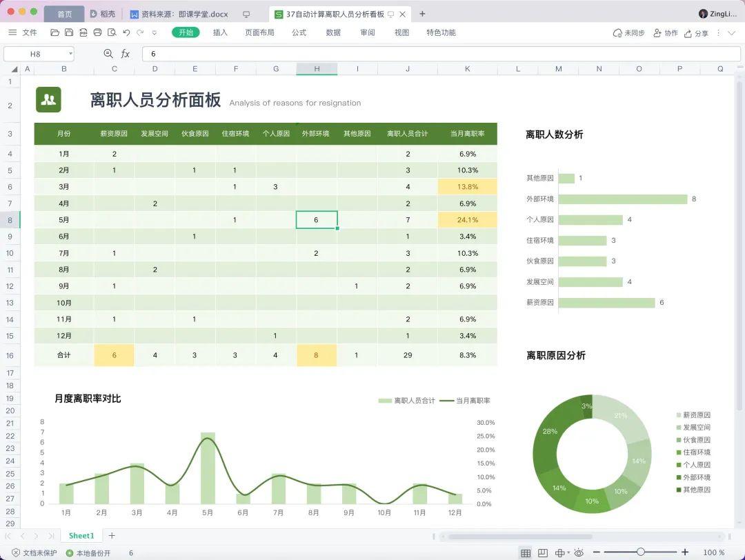Click the reading mode crosshair icon
745x560 pixels.
click(x=559, y=552)
